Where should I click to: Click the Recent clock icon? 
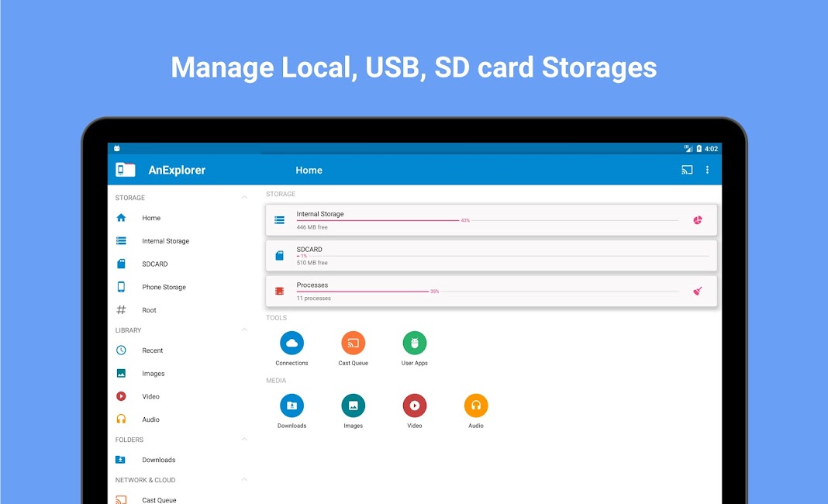[121, 350]
